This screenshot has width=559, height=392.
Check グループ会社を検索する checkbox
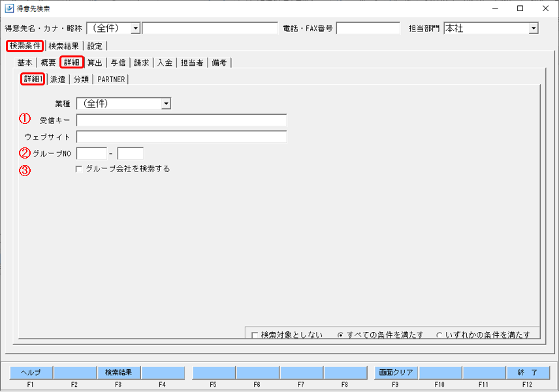coord(79,169)
